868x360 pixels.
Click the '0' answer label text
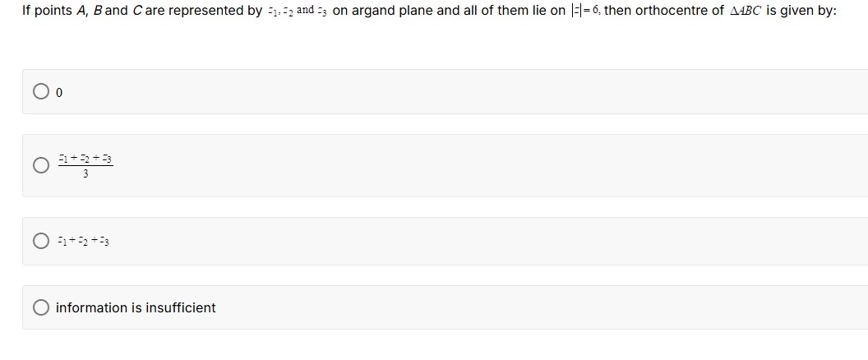pos(59,93)
